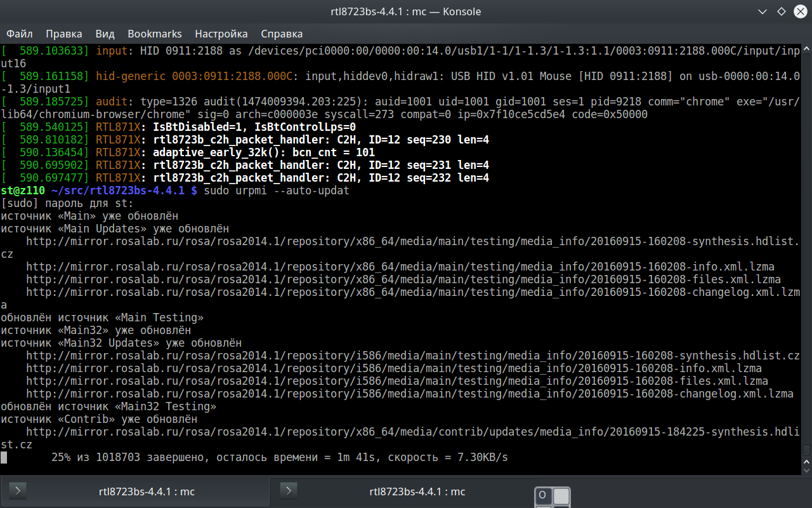Click the '[sudo] пароль для st:' prompt line
This screenshot has height=508, width=812.
[x=67, y=203]
